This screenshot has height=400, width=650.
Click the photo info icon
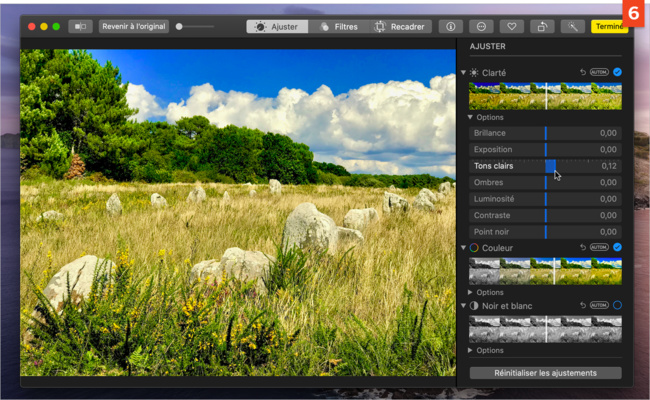(450, 27)
